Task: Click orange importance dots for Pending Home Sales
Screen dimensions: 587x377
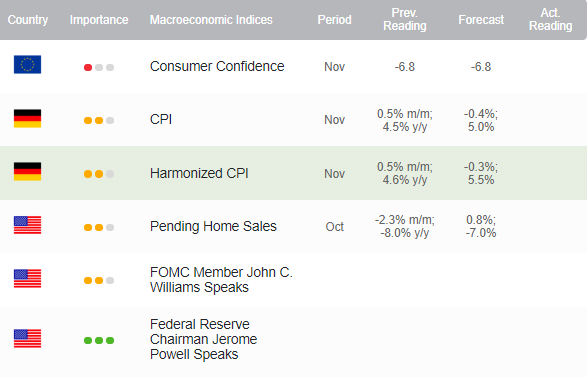Action: (94, 228)
